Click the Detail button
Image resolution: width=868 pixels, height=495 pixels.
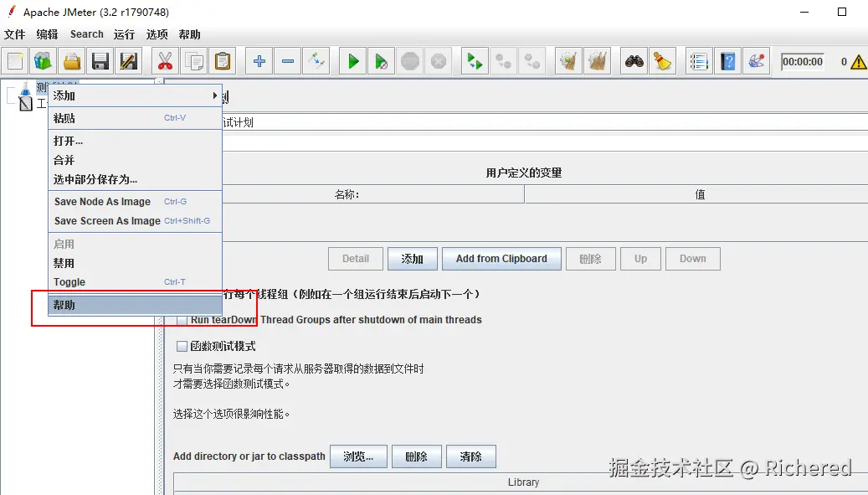[356, 259]
